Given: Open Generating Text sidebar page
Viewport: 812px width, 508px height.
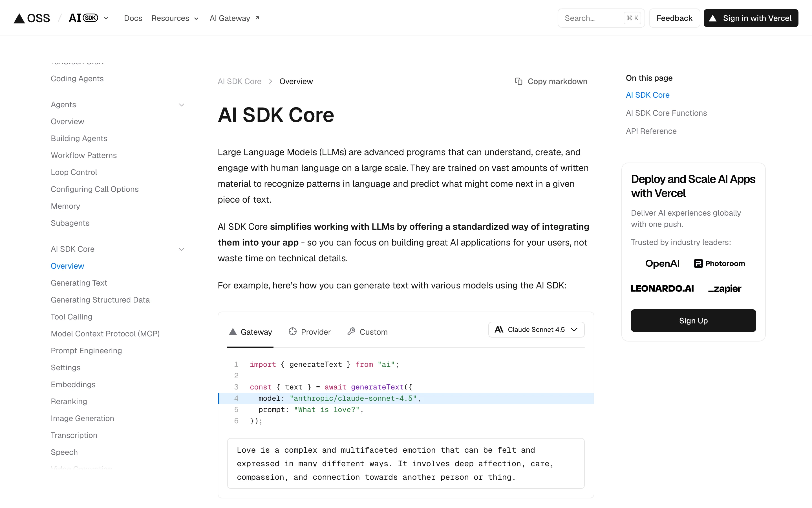Looking at the screenshot, I should coord(79,283).
